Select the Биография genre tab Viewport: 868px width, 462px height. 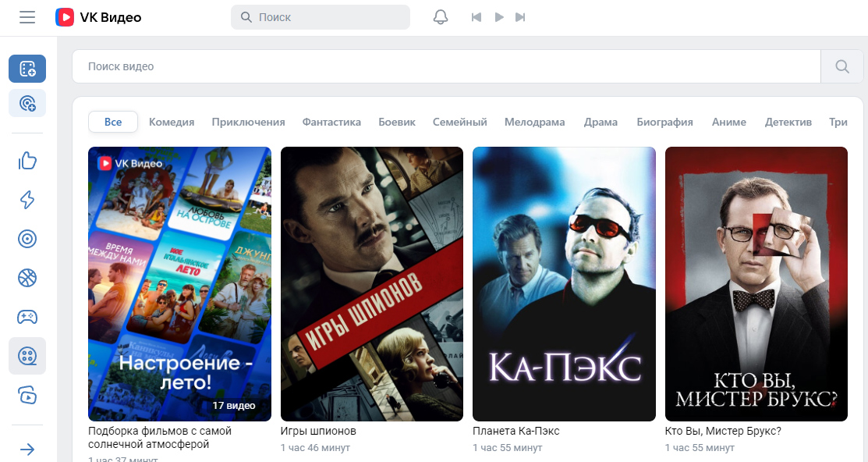coord(664,122)
